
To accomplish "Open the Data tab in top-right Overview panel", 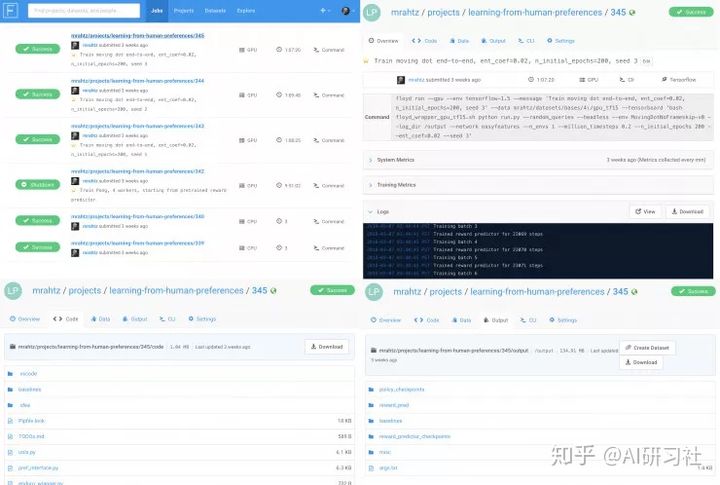I will tap(459, 41).
